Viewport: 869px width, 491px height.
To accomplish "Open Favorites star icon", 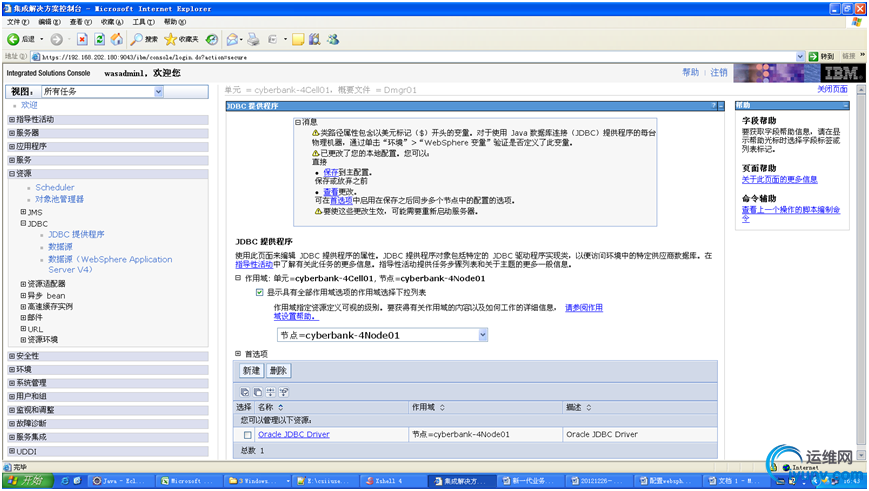I will click(x=170, y=39).
